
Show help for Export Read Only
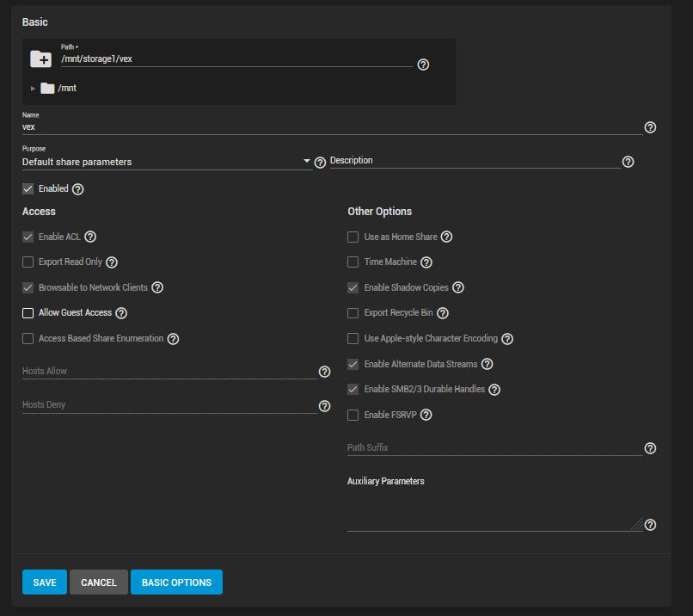click(112, 262)
